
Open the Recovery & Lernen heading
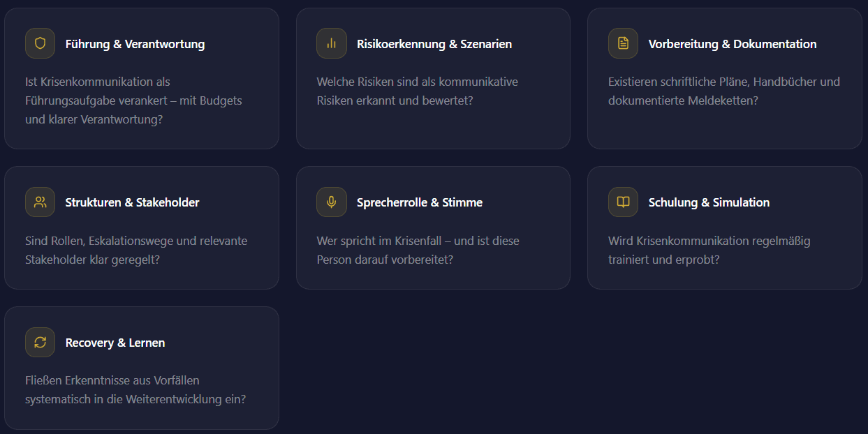pos(115,343)
